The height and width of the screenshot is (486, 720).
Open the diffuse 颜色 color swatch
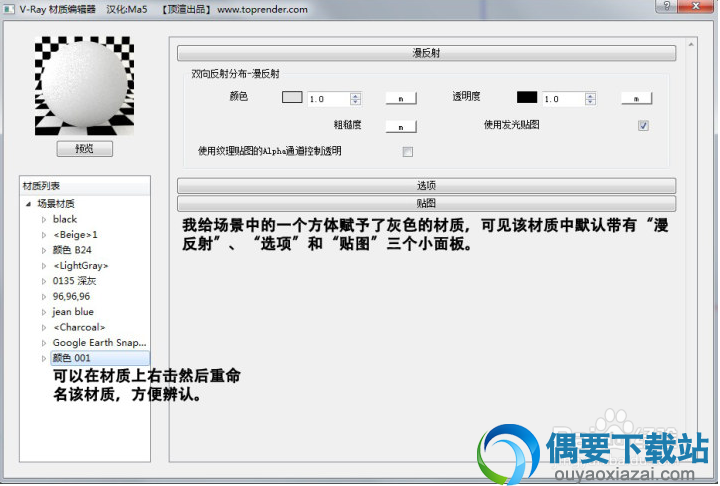point(292,97)
